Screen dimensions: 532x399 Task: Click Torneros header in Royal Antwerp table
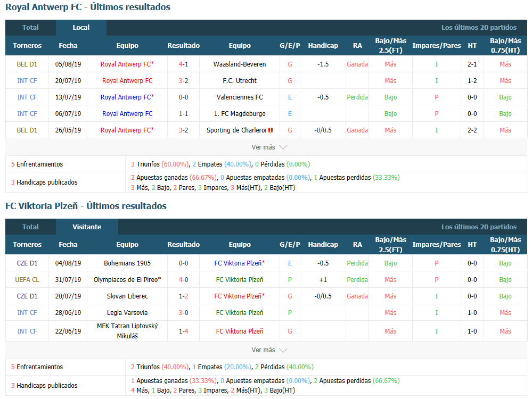pos(27,45)
